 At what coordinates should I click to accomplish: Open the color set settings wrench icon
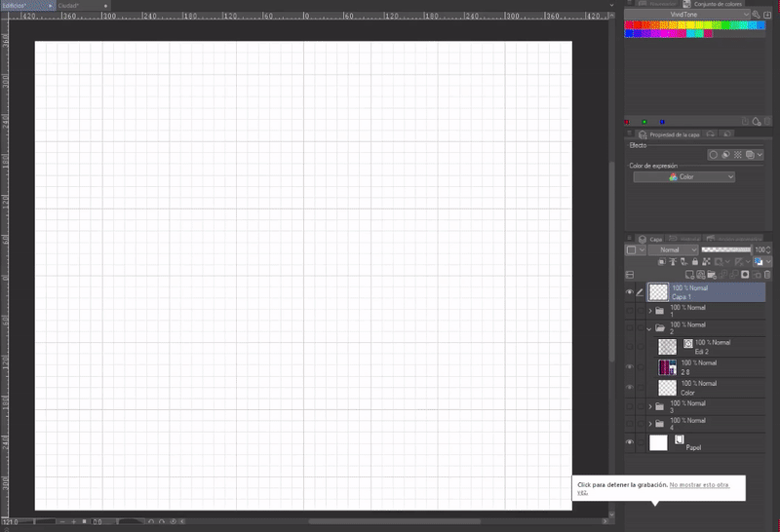pyautogui.click(x=757, y=15)
